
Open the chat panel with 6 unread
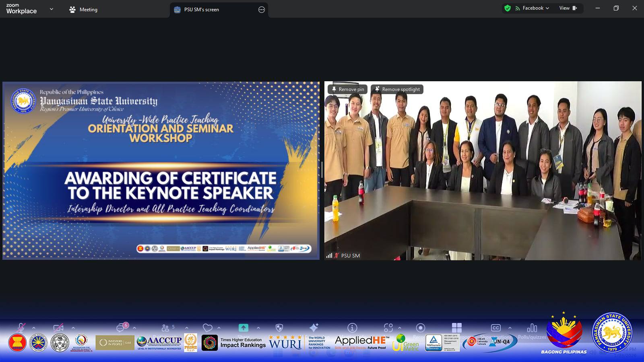coord(121,328)
